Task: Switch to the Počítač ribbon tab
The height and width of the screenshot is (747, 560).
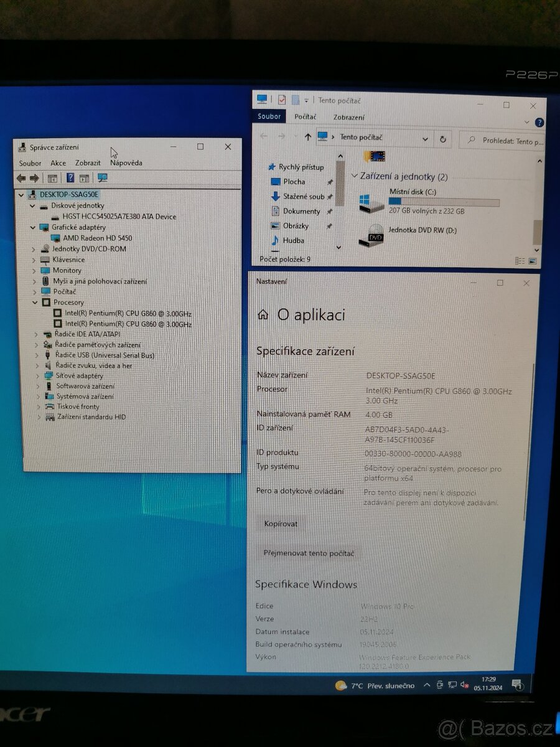Action: point(305,116)
